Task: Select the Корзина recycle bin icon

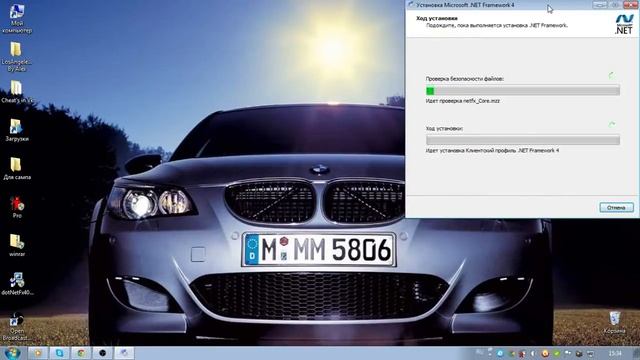Action: (x=614, y=322)
